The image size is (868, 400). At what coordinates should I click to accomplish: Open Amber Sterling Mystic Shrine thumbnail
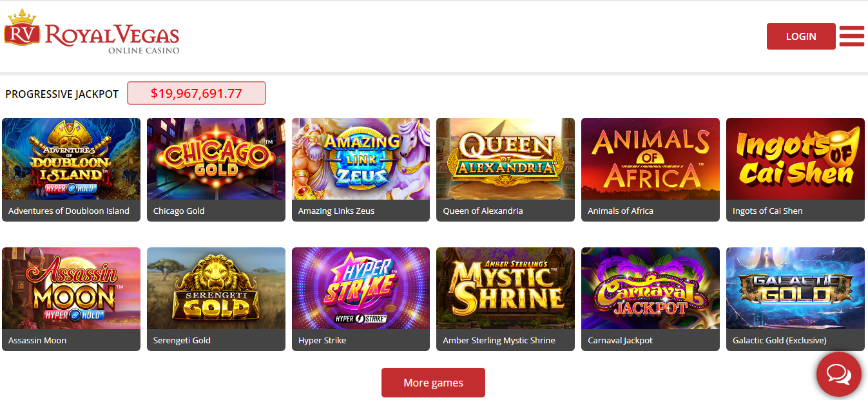(x=505, y=288)
